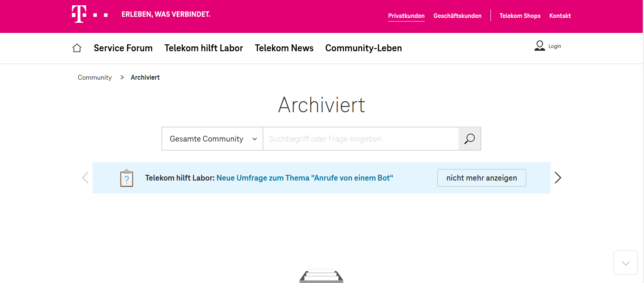Open the Community-Leben menu

363,48
